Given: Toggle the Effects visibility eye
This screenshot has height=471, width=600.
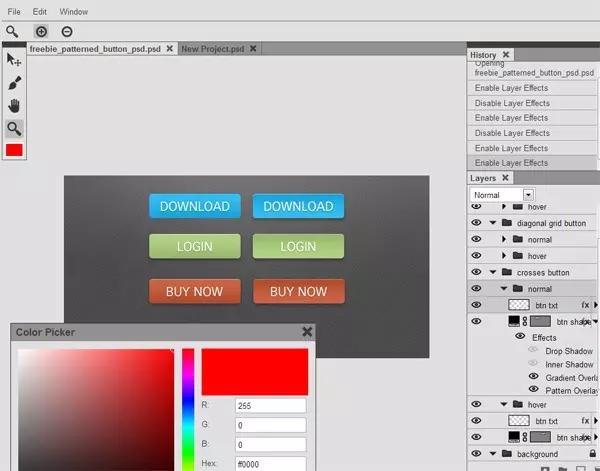Looking at the screenshot, I should click(x=520, y=336).
